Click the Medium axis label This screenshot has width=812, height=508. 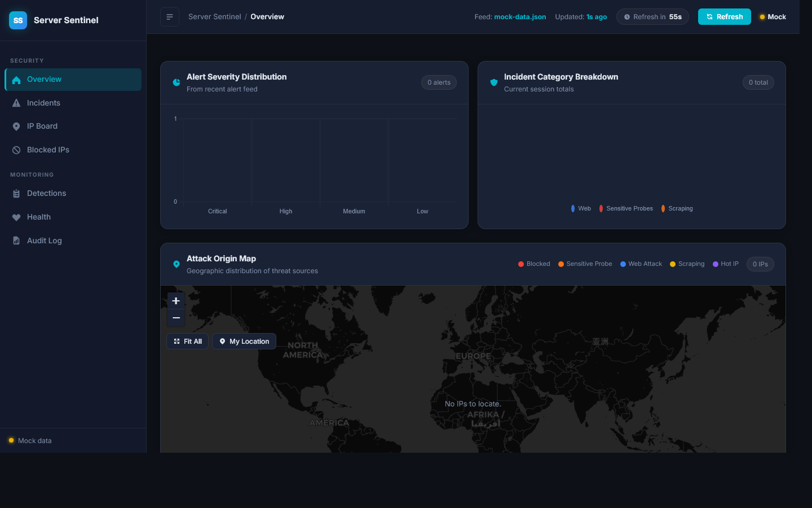click(x=354, y=212)
